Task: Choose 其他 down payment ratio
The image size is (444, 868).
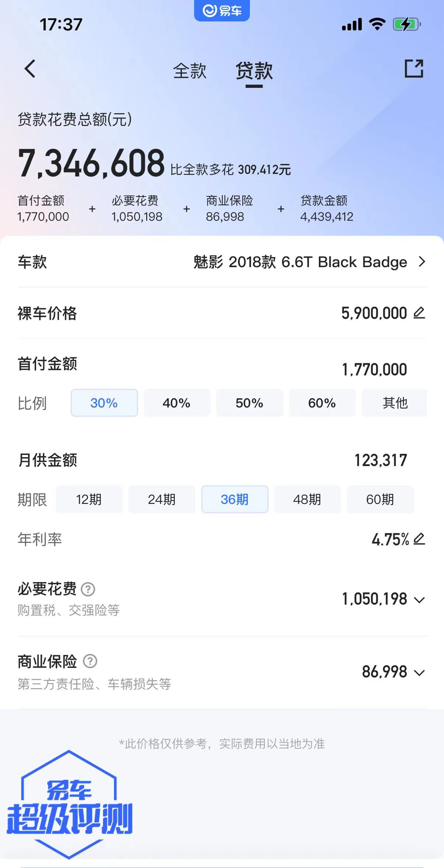Action: [x=395, y=403]
